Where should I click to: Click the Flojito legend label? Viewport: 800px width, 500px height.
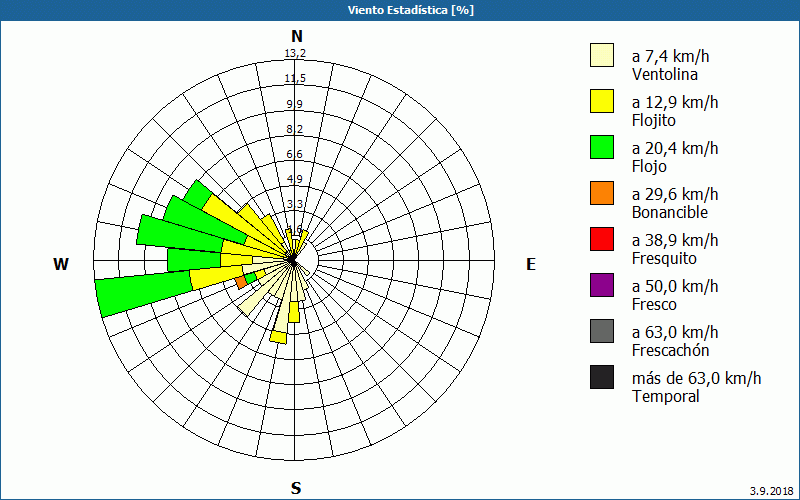coord(654,121)
